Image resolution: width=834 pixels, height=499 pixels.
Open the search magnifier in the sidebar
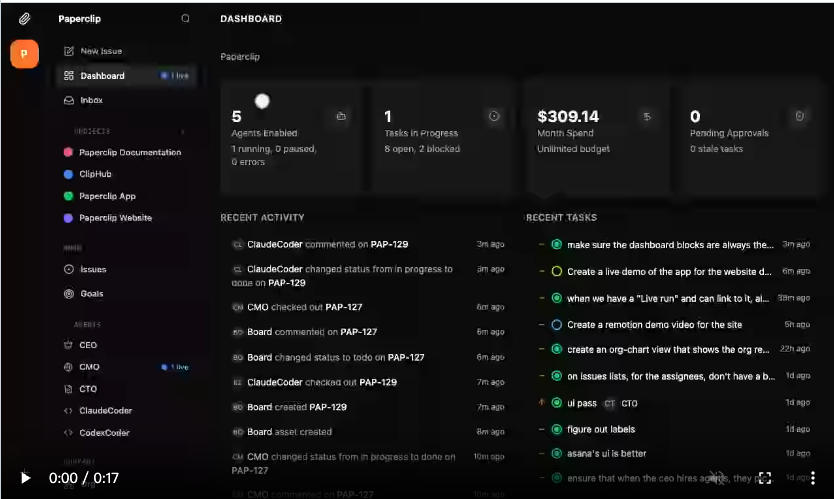point(185,19)
